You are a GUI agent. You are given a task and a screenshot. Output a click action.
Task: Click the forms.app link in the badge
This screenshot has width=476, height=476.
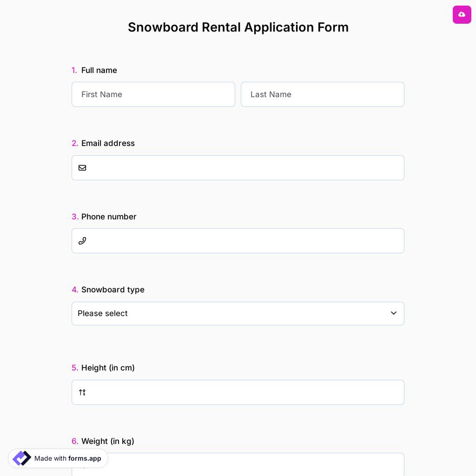tap(85, 458)
